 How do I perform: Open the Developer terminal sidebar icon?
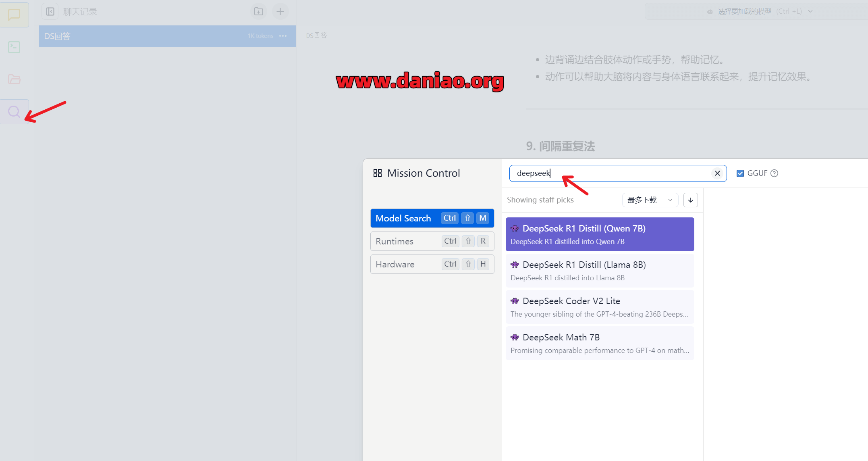(14, 47)
